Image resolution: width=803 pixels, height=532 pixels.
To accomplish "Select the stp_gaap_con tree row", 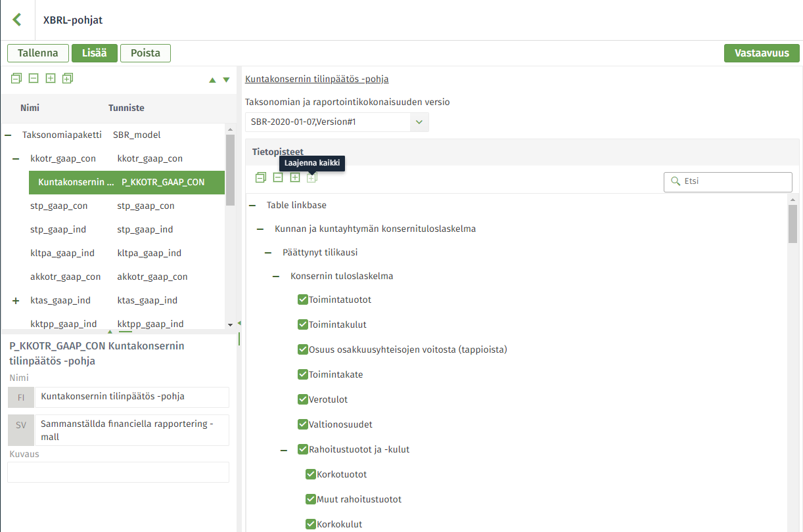I will (113, 206).
